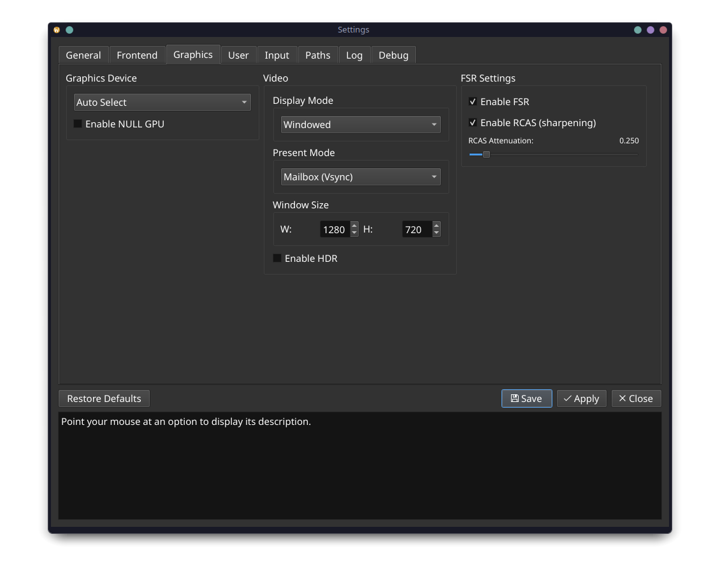Viewport: 720px width, 588px height.
Task: Open the Paths tab
Action: tap(318, 55)
